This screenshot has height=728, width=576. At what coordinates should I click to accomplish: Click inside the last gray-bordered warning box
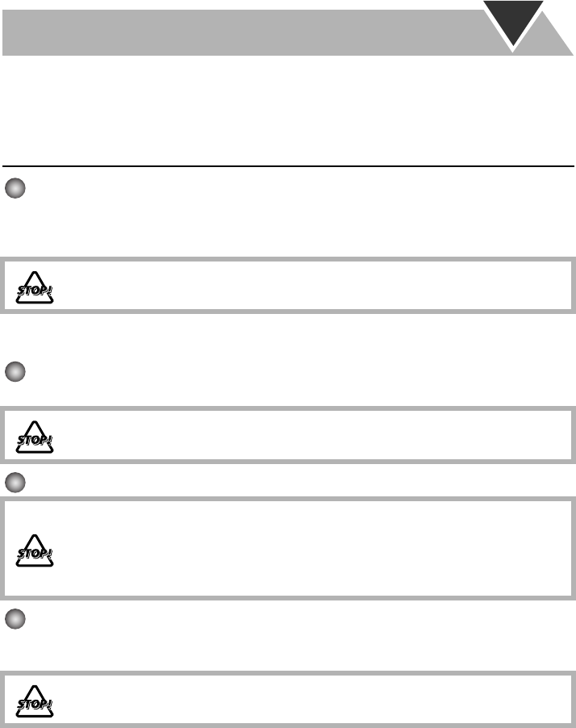[307, 697]
